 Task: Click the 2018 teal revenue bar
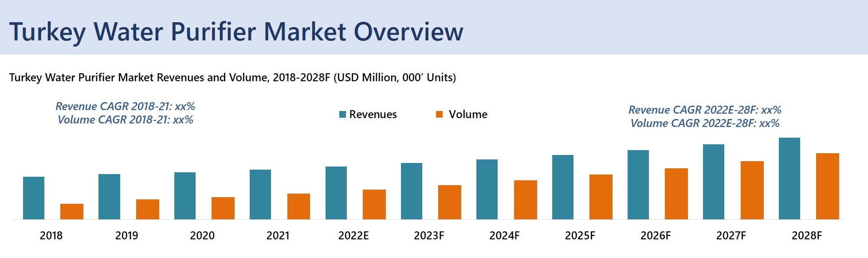point(34,198)
